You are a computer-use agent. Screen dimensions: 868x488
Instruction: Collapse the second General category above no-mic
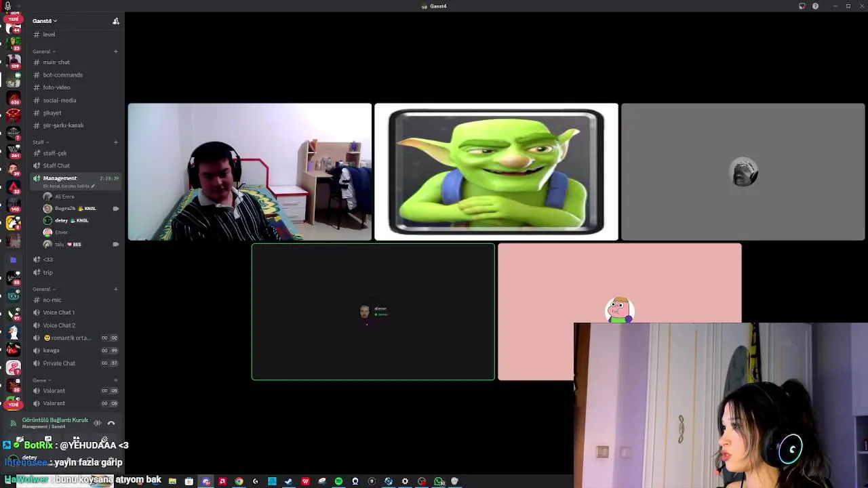pos(43,289)
